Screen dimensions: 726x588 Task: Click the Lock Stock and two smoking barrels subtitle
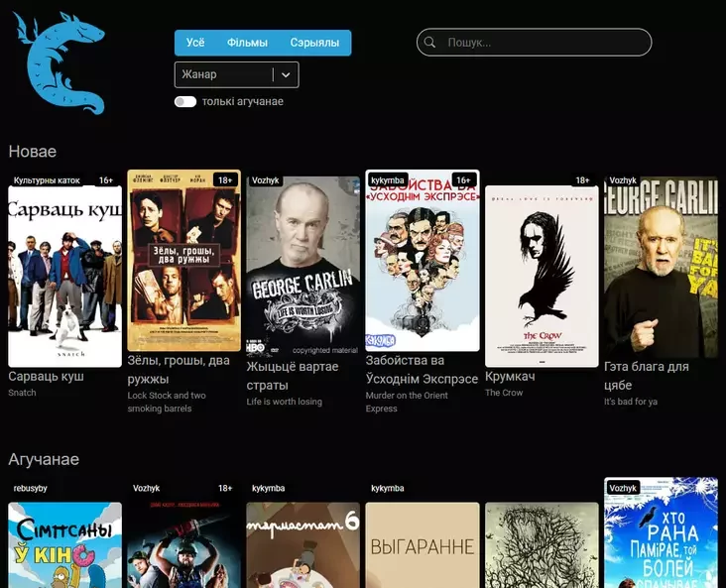(x=167, y=402)
